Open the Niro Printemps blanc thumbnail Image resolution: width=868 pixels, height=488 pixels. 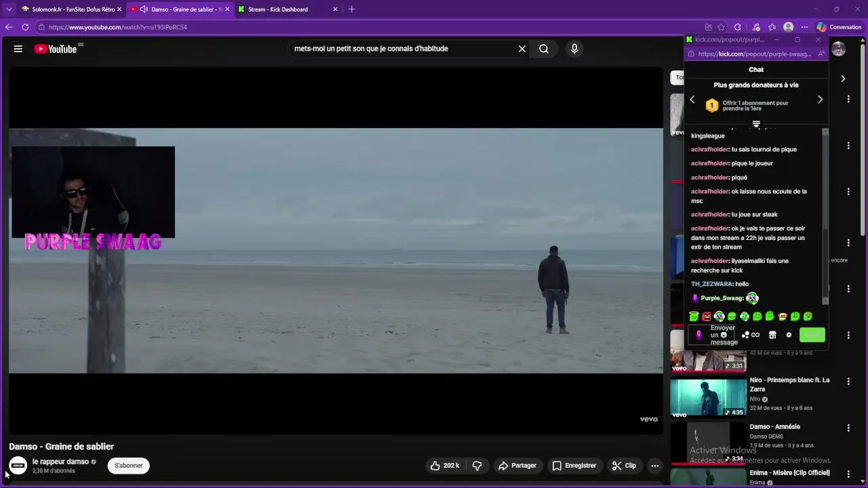click(x=708, y=397)
